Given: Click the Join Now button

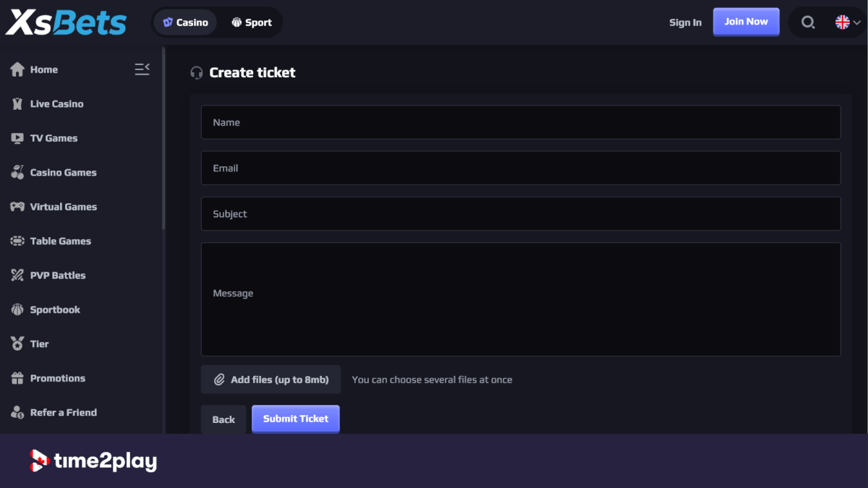Looking at the screenshot, I should point(746,22).
